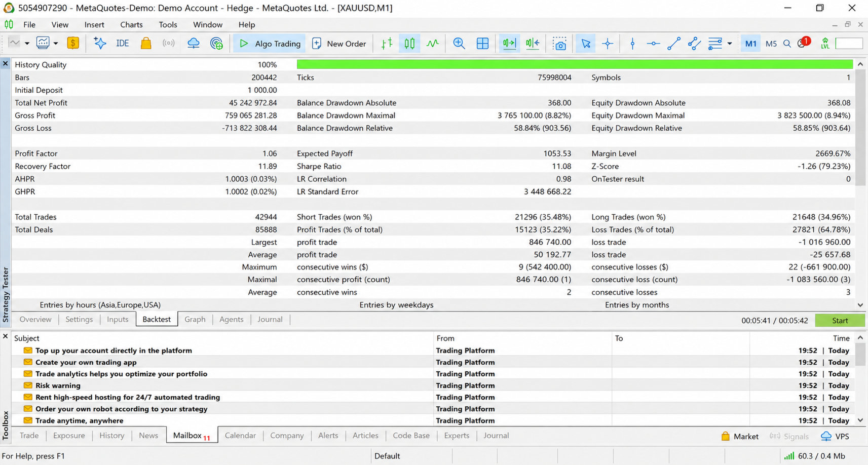
Task: Toggle Algo Trading on or off
Action: click(x=270, y=44)
